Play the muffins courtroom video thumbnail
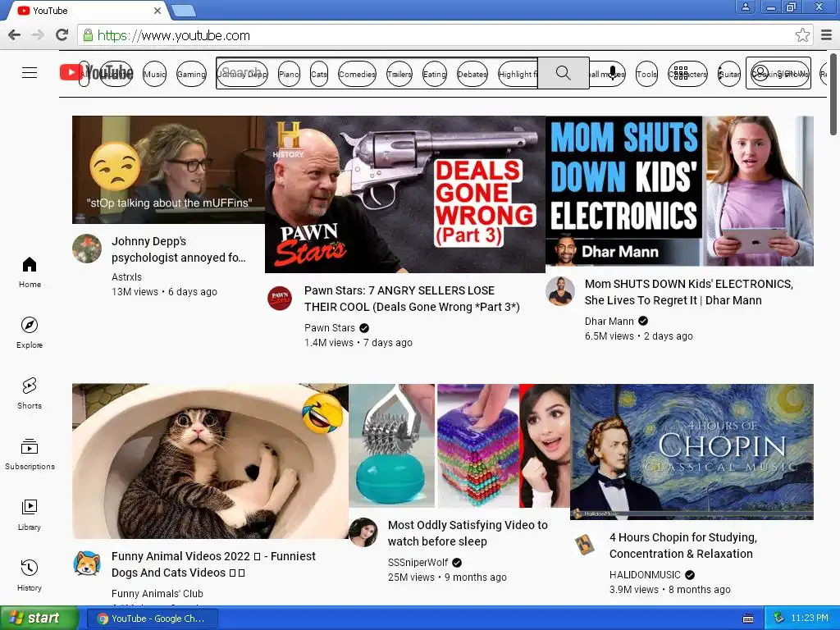Image resolution: width=840 pixels, height=630 pixels. pyautogui.click(x=169, y=170)
